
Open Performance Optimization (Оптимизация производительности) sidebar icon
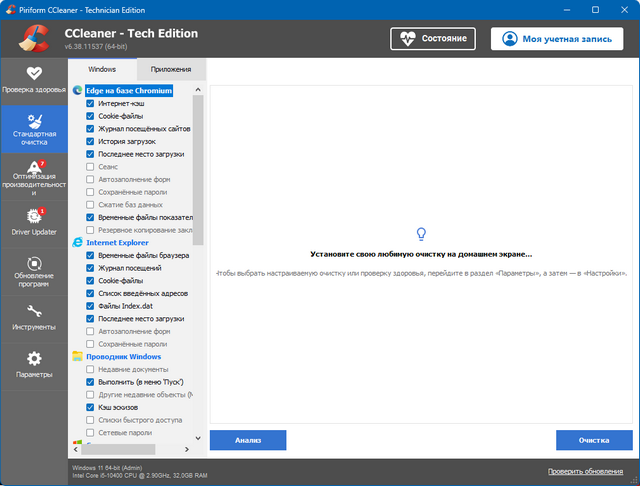click(34, 174)
